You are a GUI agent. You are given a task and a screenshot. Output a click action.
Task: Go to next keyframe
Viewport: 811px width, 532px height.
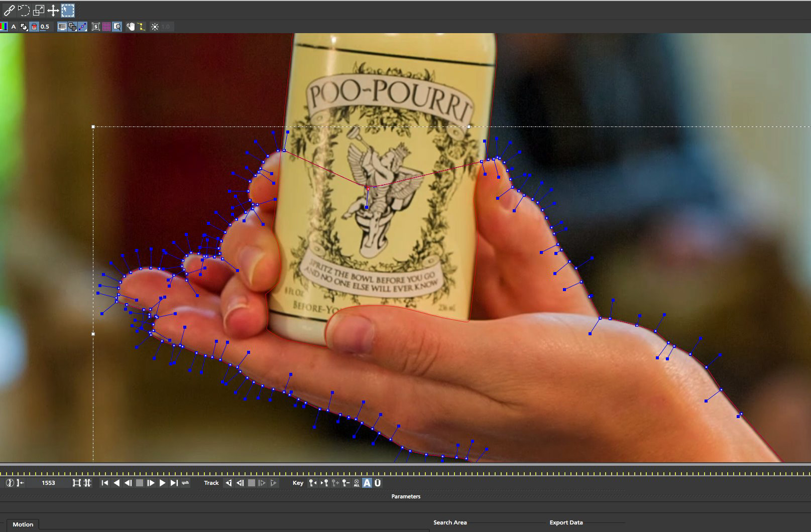(x=324, y=483)
